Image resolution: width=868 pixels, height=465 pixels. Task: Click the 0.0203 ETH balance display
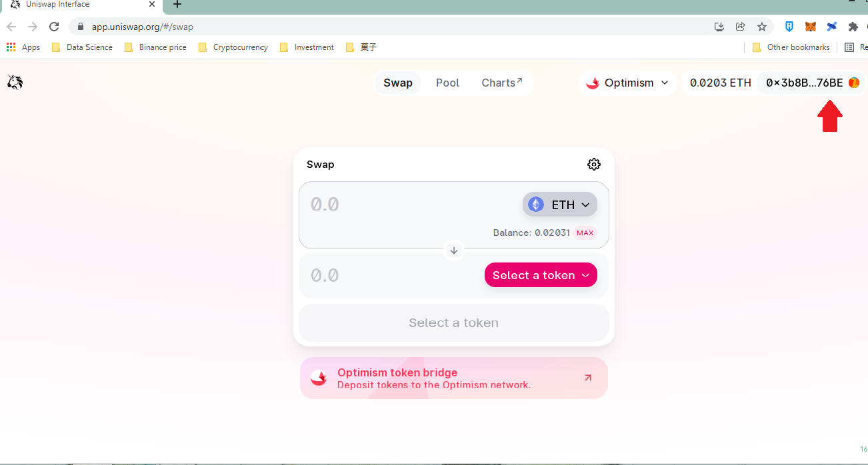click(x=721, y=83)
